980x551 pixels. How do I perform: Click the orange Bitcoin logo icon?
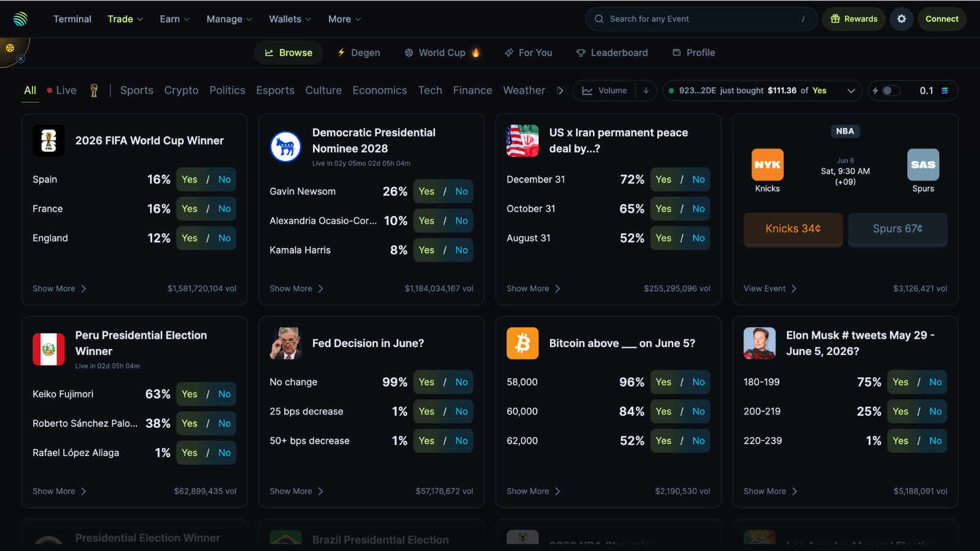(x=522, y=343)
